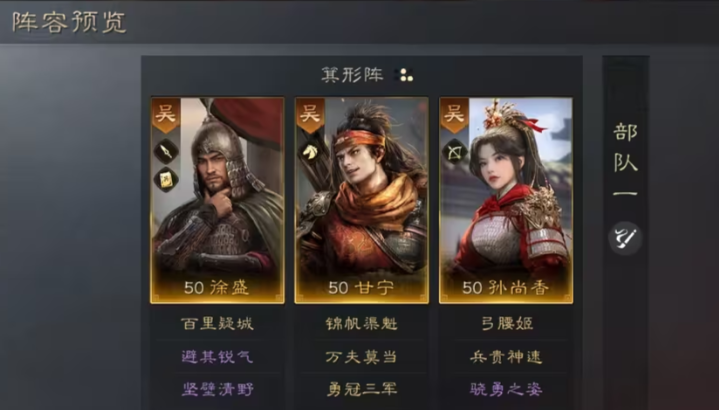
Task: Click the 吴 faction badge on 徐盛's card
Action: 165,115
